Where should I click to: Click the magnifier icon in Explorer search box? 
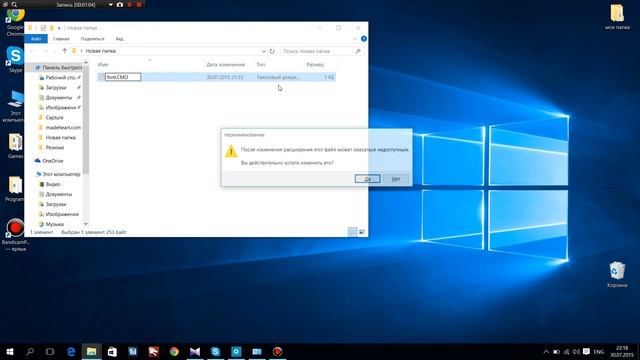point(358,51)
